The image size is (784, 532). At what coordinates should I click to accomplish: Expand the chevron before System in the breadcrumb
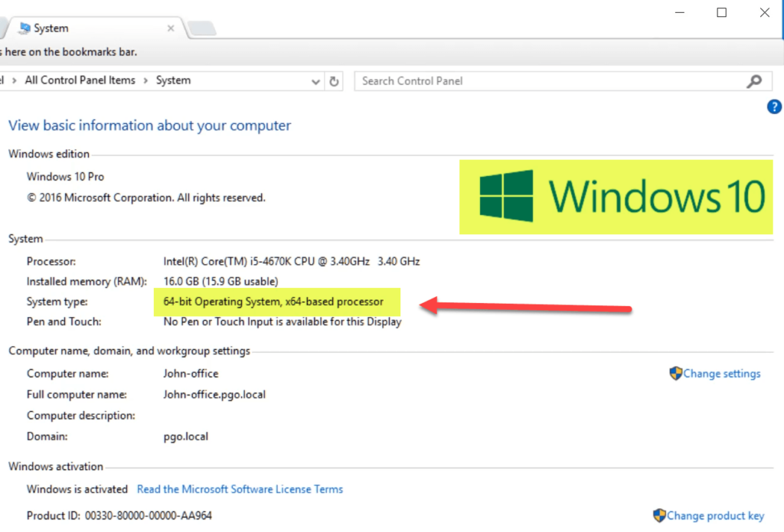[145, 80]
